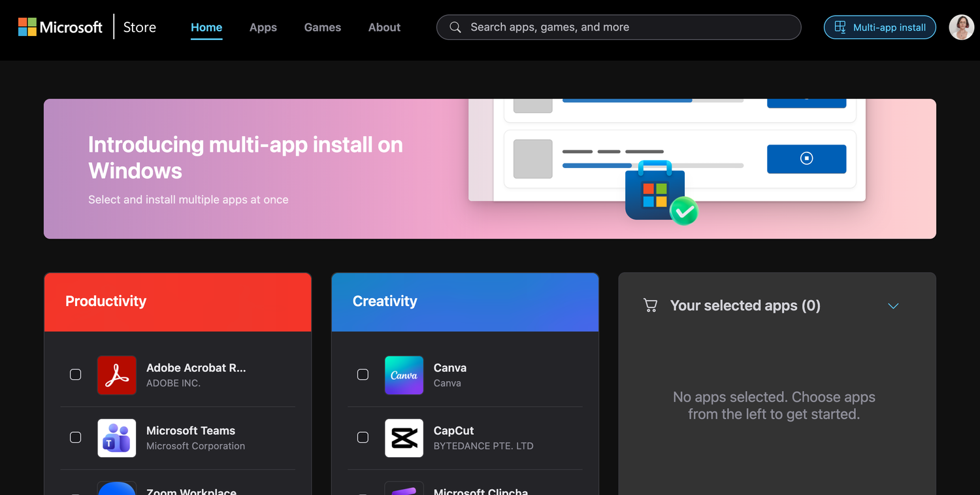Collapse the Your selected apps panel

pyautogui.click(x=893, y=305)
